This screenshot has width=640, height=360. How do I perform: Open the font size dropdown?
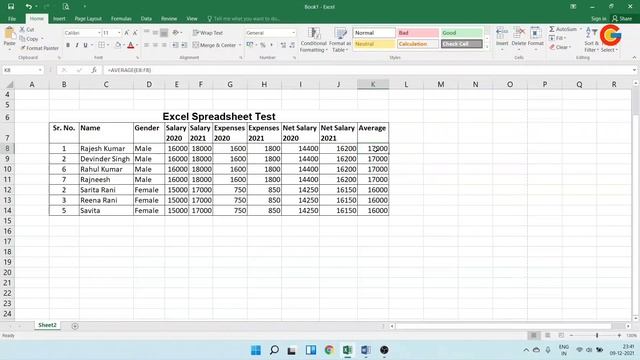[119, 33]
